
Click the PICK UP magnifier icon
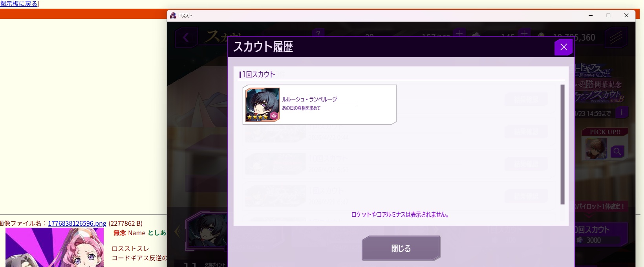(x=617, y=152)
